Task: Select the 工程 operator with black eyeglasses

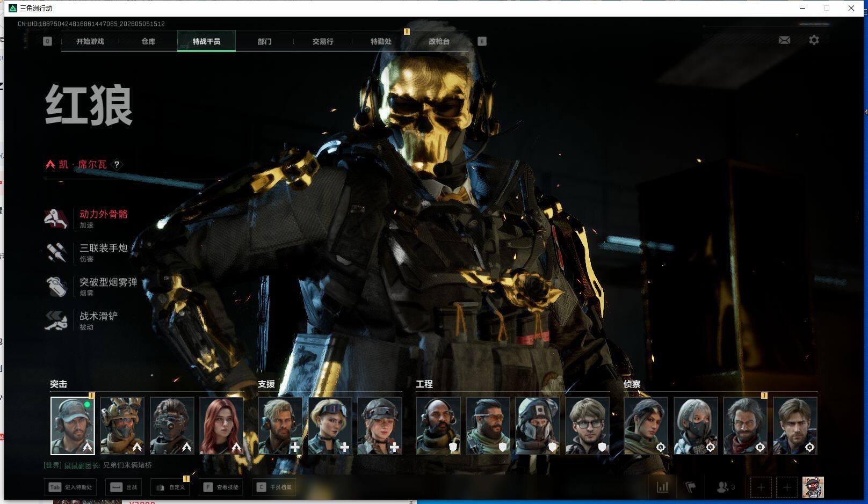Action: point(588,426)
